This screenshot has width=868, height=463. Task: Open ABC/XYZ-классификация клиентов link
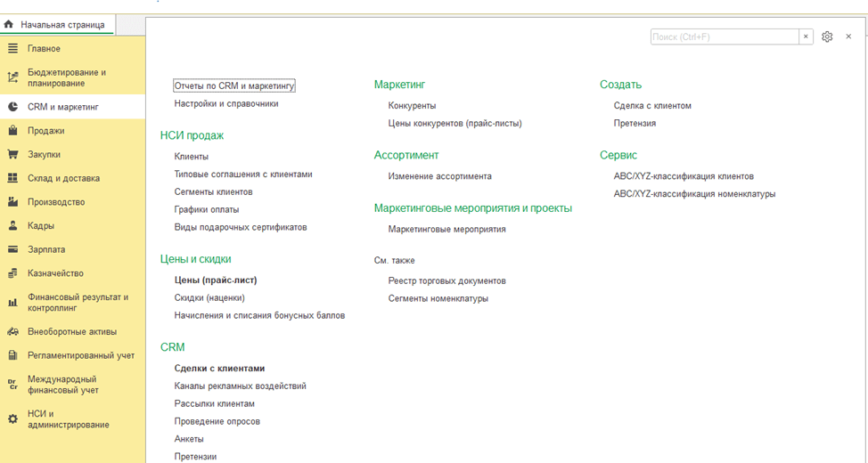coord(683,176)
